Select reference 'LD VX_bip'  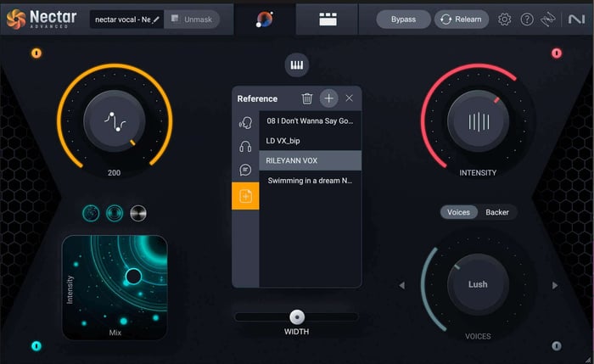coord(311,141)
